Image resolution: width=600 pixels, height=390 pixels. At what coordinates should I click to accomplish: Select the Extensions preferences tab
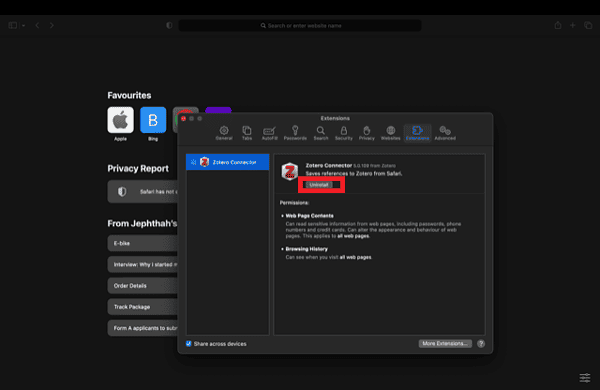[417, 133]
